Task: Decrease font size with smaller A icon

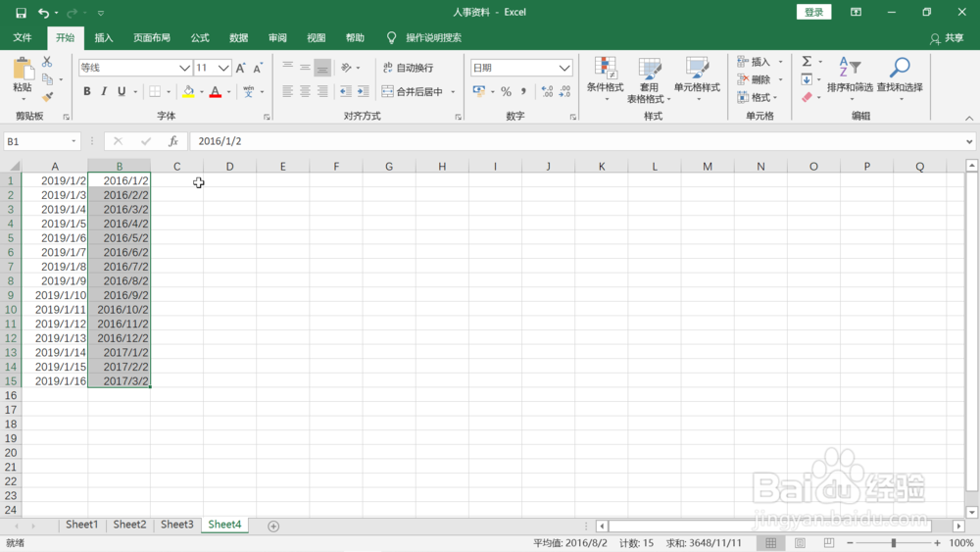Action: (258, 68)
